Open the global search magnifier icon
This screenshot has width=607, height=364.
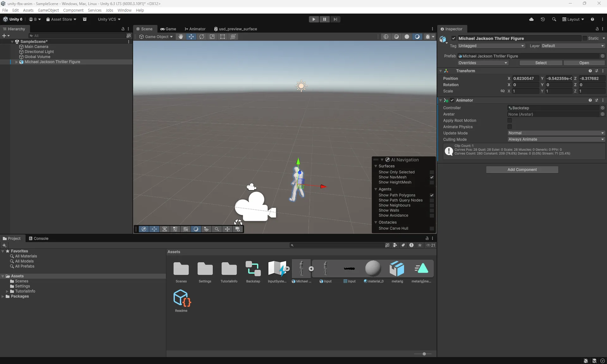click(554, 19)
